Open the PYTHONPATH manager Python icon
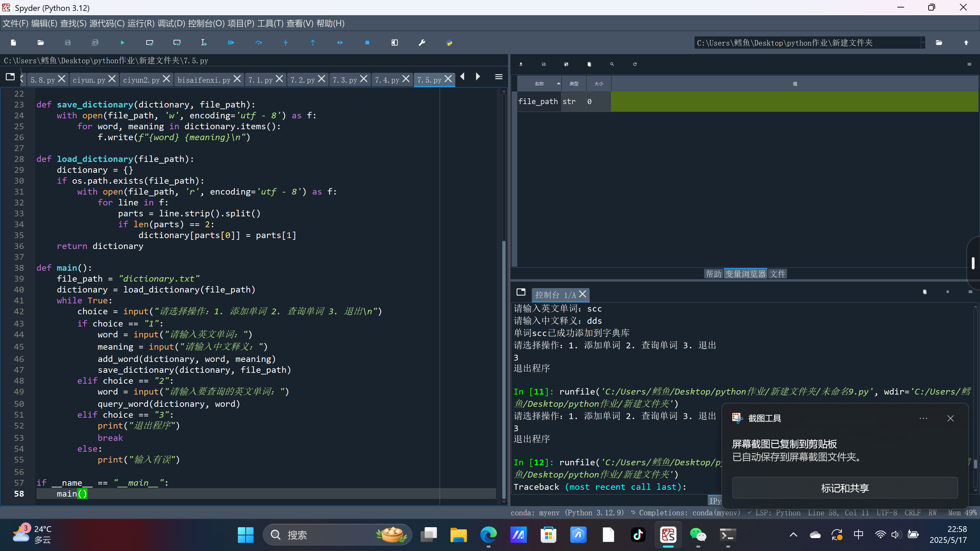The height and width of the screenshot is (551, 980). point(449,43)
